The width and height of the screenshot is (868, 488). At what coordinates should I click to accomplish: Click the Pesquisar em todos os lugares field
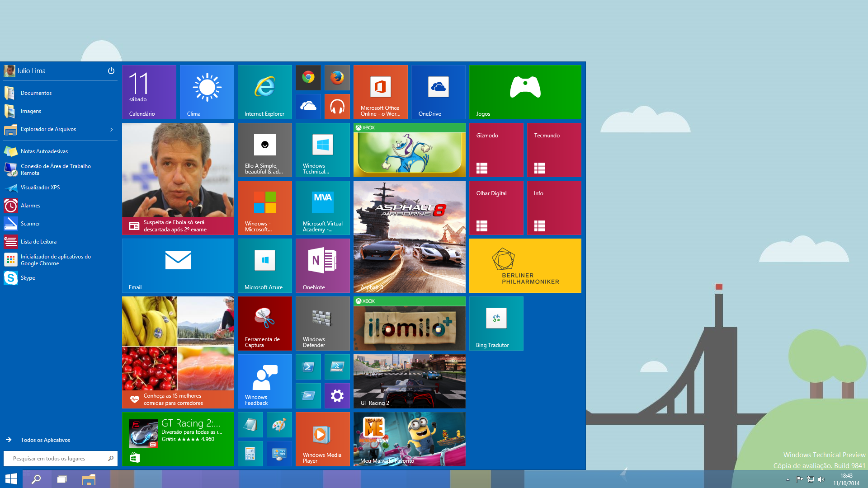pos(61,459)
